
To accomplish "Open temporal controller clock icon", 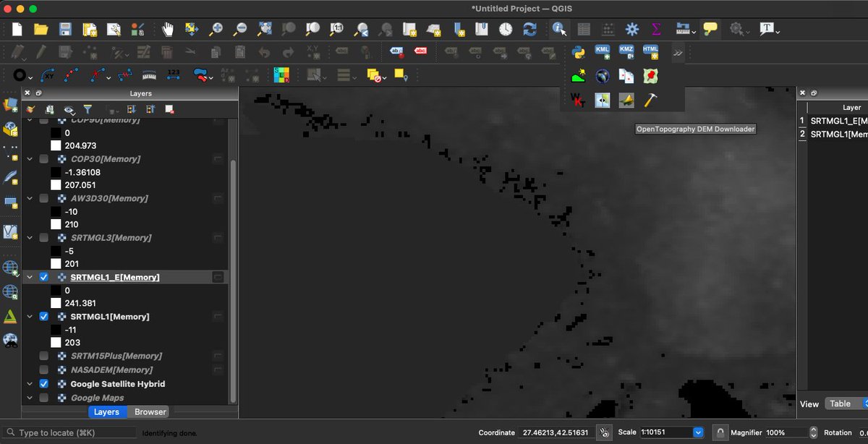I will pos(505,29).
